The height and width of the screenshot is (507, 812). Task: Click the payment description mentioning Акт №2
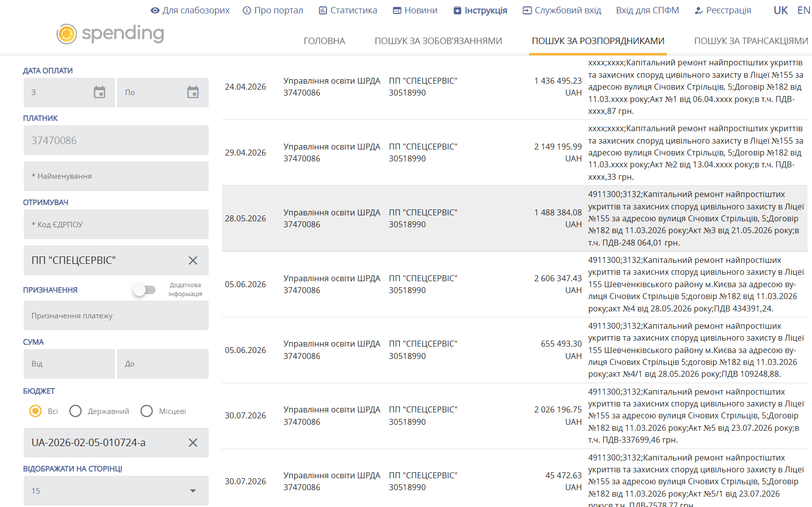click(x=696, y=152)
